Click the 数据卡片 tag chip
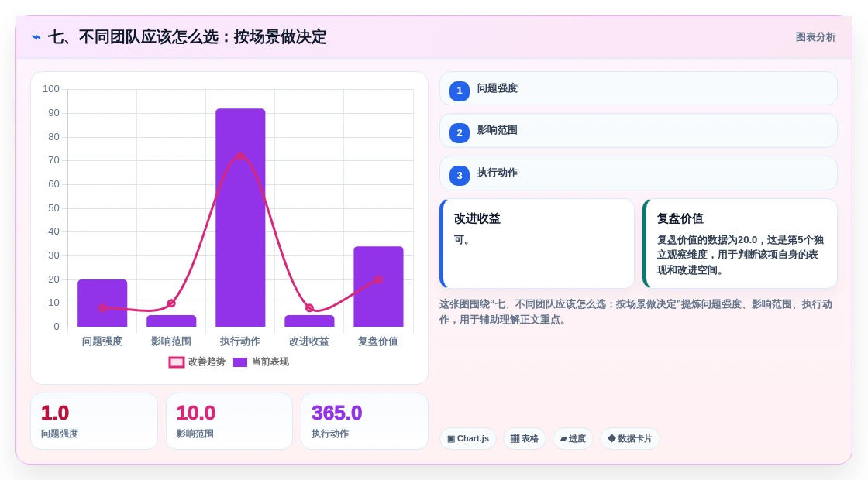The height and width of the screenshot is (480, 868). (x=630, y=438)
